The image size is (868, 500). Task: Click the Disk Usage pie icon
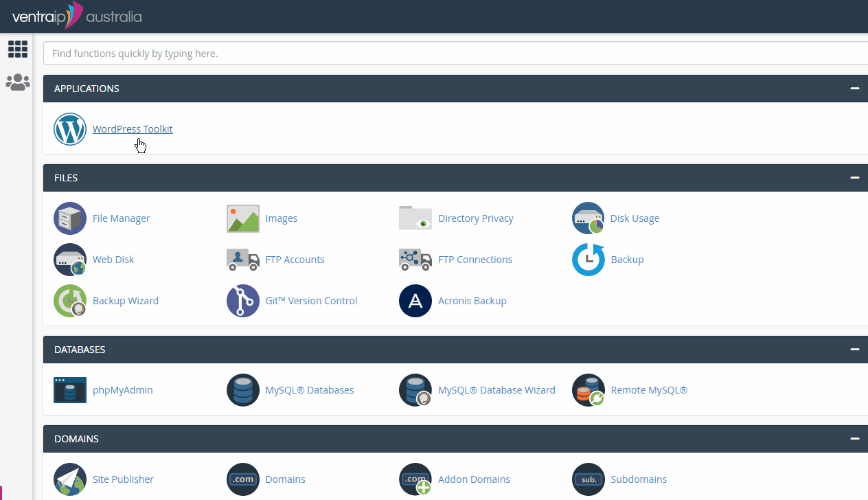click(x=589, y=218)
